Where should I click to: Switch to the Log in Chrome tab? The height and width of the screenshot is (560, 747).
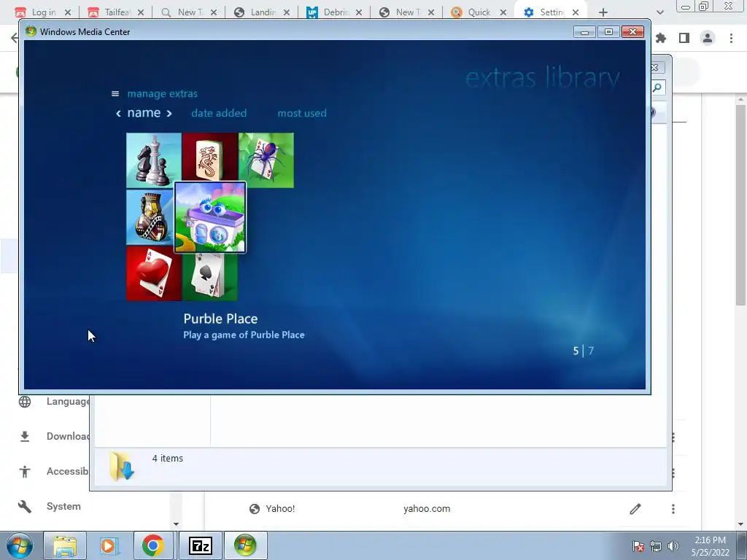(x=43, y=12)
